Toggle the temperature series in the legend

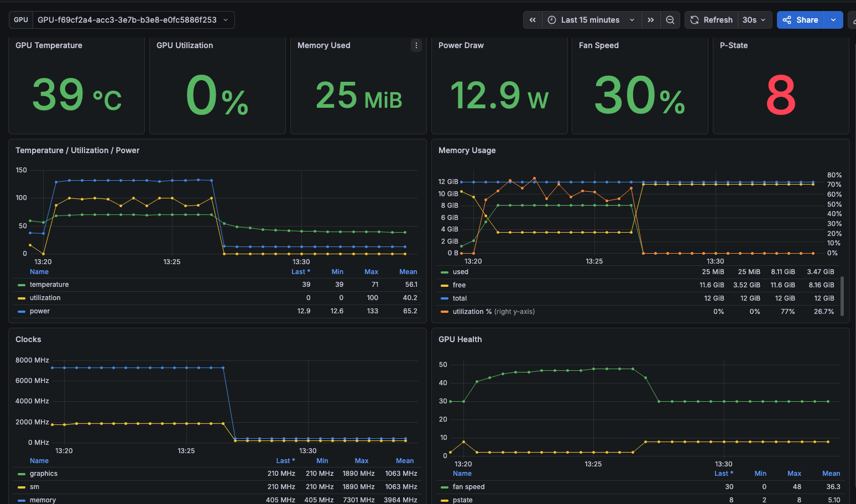coord(49,285)
